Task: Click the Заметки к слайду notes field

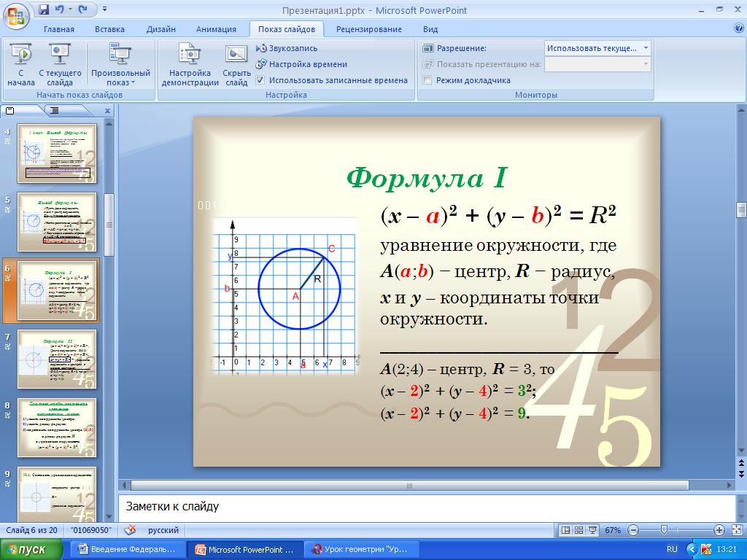Action: coord(427,507)
